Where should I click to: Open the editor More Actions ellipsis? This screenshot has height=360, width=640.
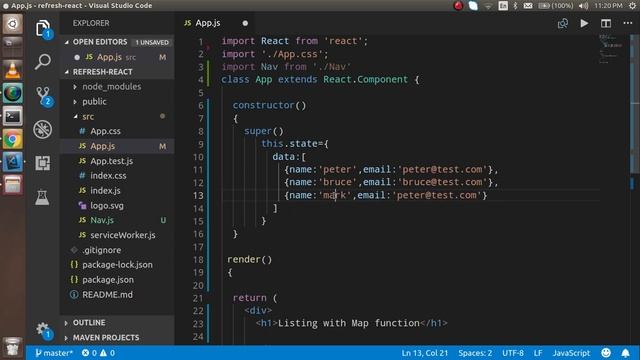click(x=627, y=23)
